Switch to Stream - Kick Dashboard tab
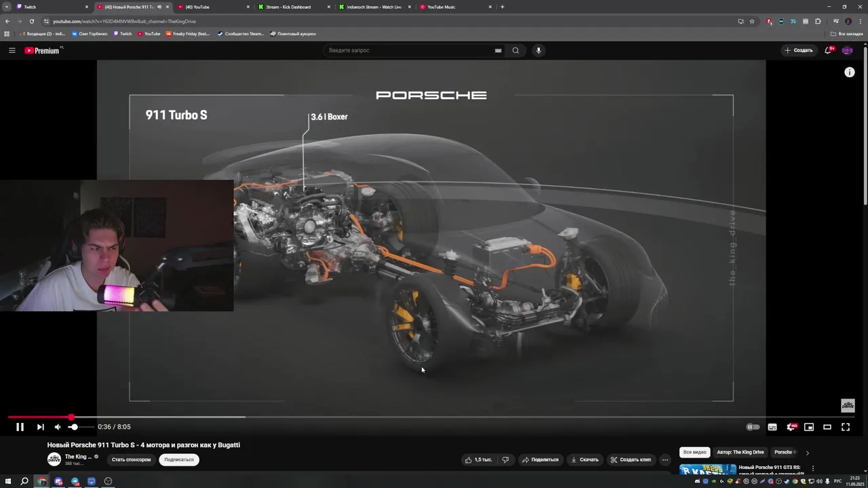Image resolution: width=868 pixels, height=488 pixels. 294,7
